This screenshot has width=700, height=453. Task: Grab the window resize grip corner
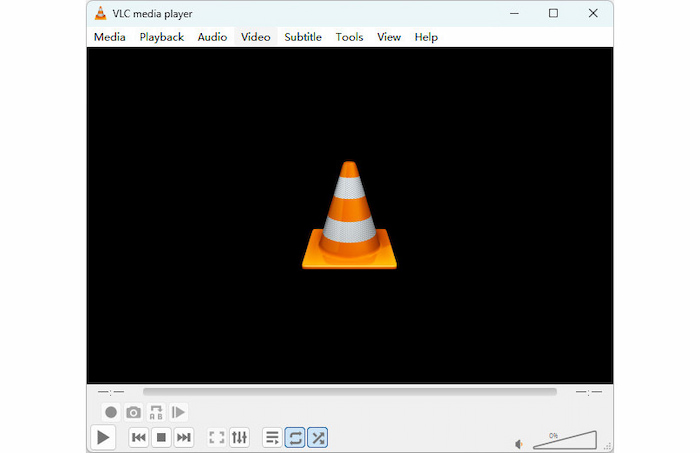coord(608,446)
